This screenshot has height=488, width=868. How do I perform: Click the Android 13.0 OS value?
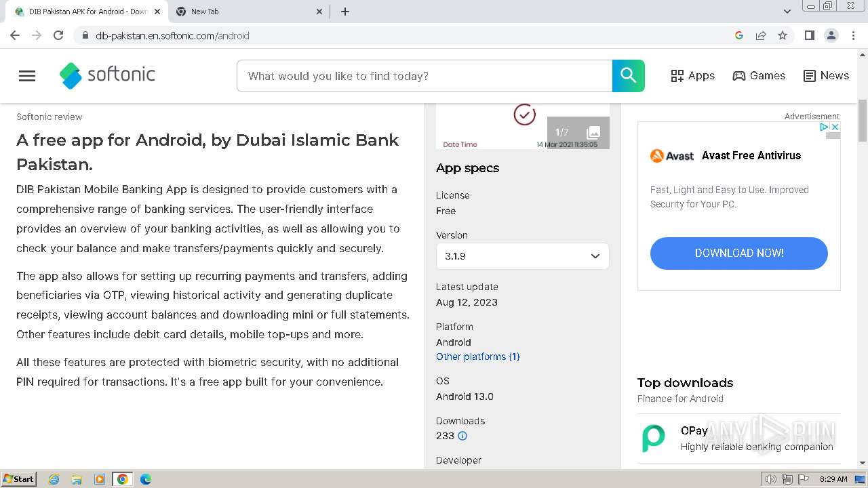tap(465, 396)
